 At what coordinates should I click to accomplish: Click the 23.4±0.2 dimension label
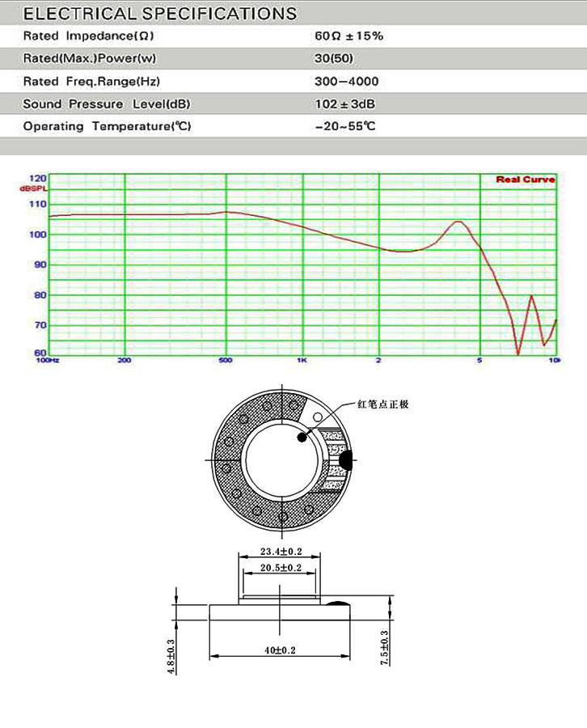tap(280, 551)
